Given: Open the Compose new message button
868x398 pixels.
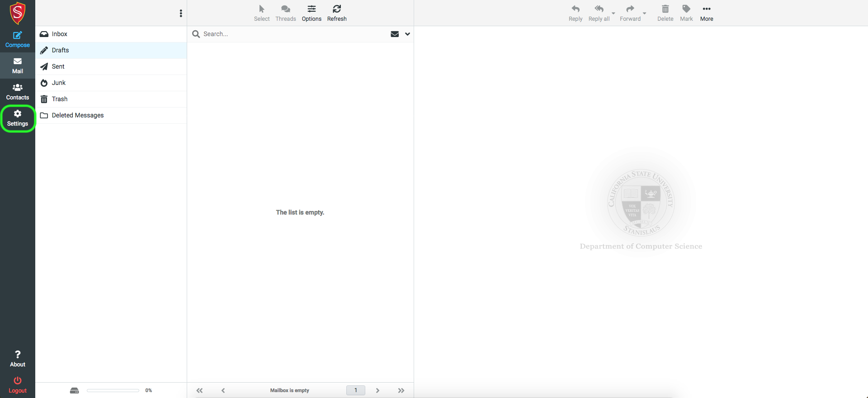Looking at the screenshot, I should pos(18,39).
